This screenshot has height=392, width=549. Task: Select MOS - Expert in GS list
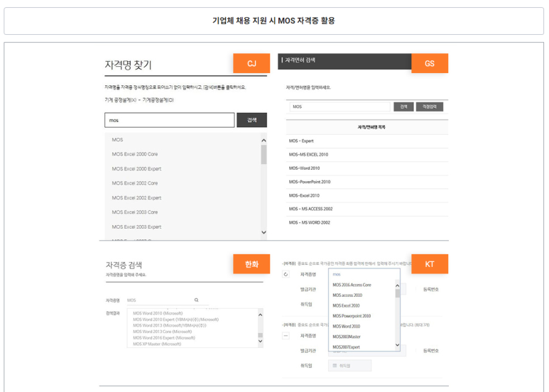(301, 141)
